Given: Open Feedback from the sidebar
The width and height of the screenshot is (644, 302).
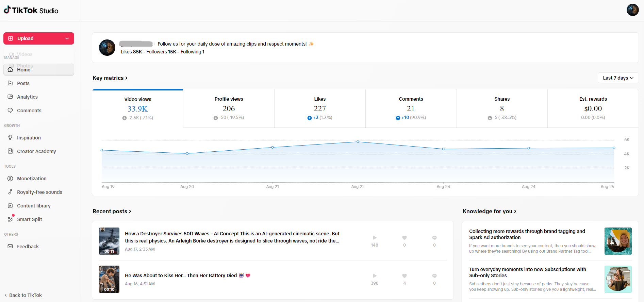Looking at the screenshot, I should coord(39,247).
